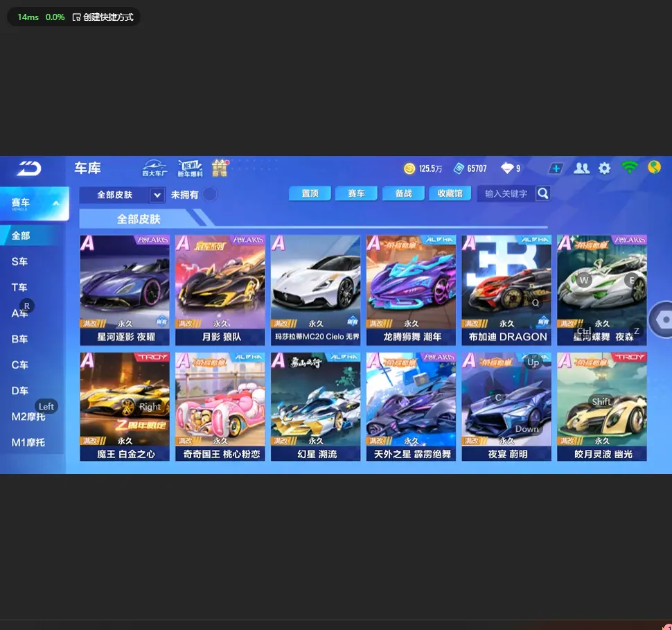Click the 收藏馆 collection button
The width and height of the screenshot is (672, 630).
[x=450, y=194]
